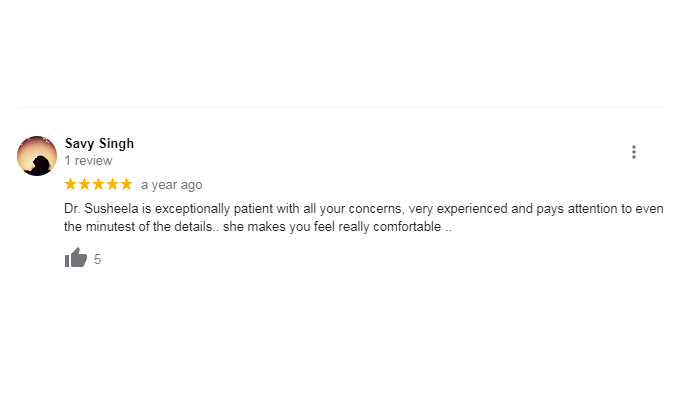Click the like count number 5
Screen dimensions: 688x400
pyautogui.click(x=97, y=259)
